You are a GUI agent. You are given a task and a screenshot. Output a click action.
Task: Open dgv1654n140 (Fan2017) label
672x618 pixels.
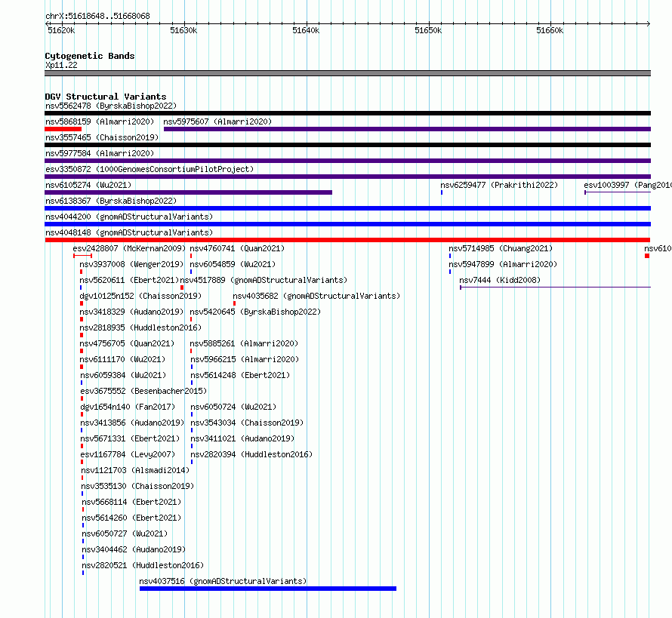[128, 407]
